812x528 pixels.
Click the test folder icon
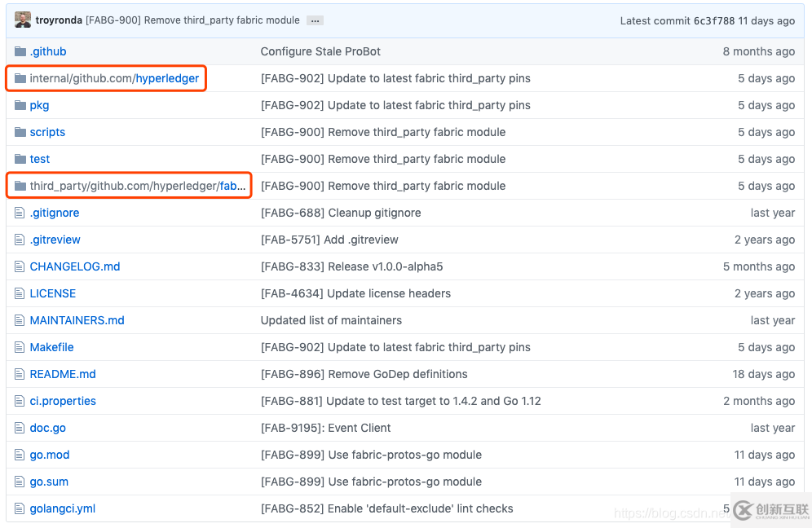pyautogui.click(x=20, y=159)
